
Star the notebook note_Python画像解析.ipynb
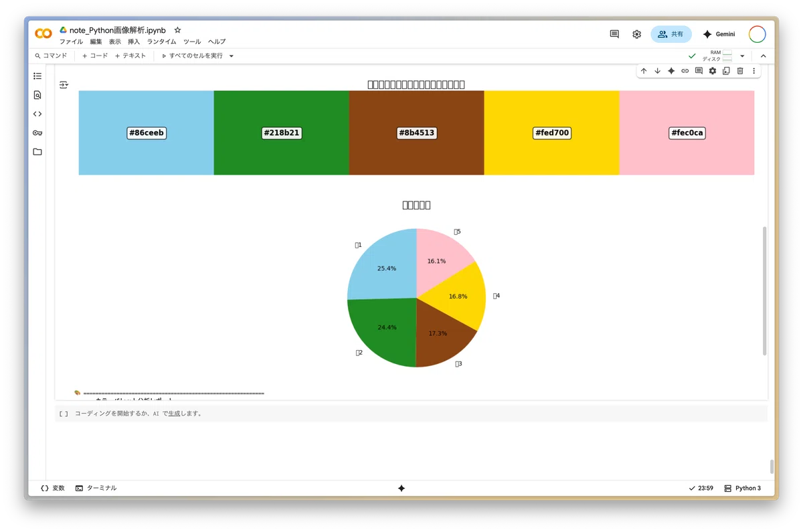(x=177, y=30)
